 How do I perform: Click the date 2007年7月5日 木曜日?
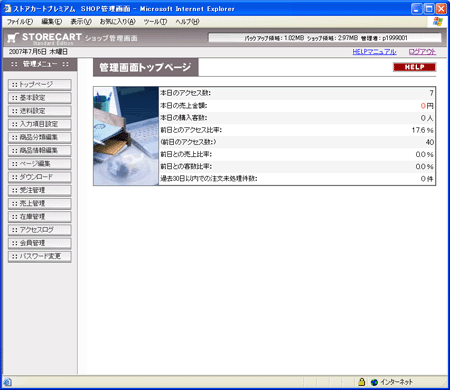click(x=38, y=52)
